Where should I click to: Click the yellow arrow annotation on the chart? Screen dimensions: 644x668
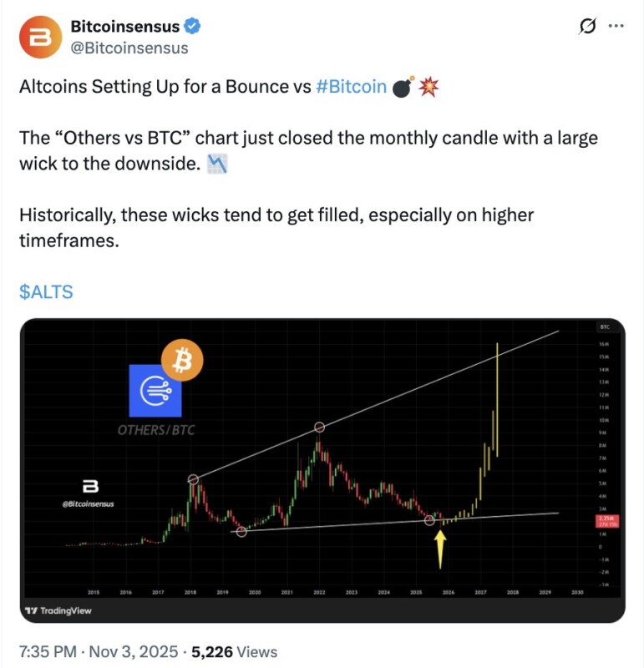[440, 549]
